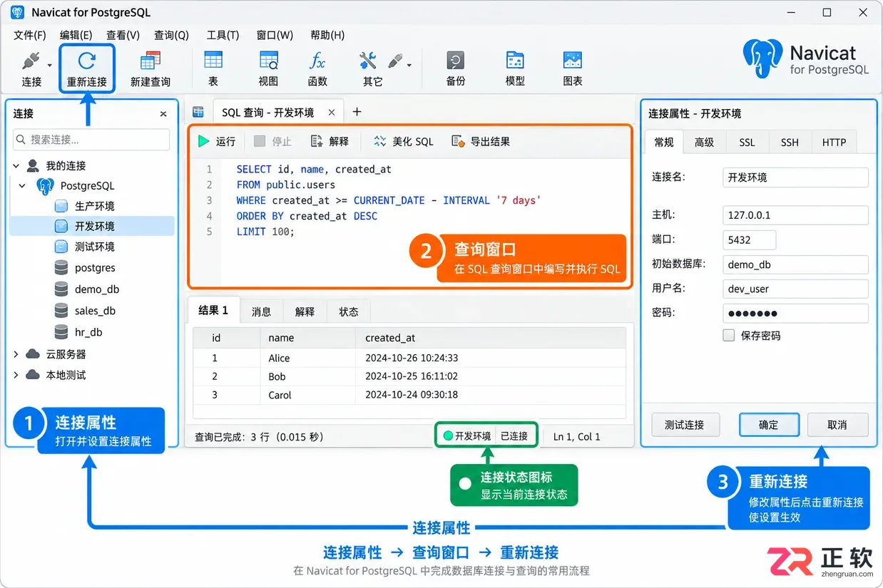The image size is (883, 588).
Task: Switch to the 高级 properties tab
Action: 705,143
